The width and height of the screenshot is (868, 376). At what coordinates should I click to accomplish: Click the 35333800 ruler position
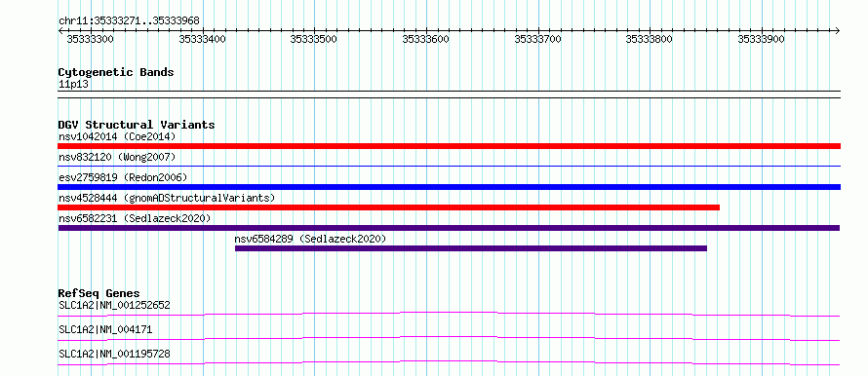650,40
